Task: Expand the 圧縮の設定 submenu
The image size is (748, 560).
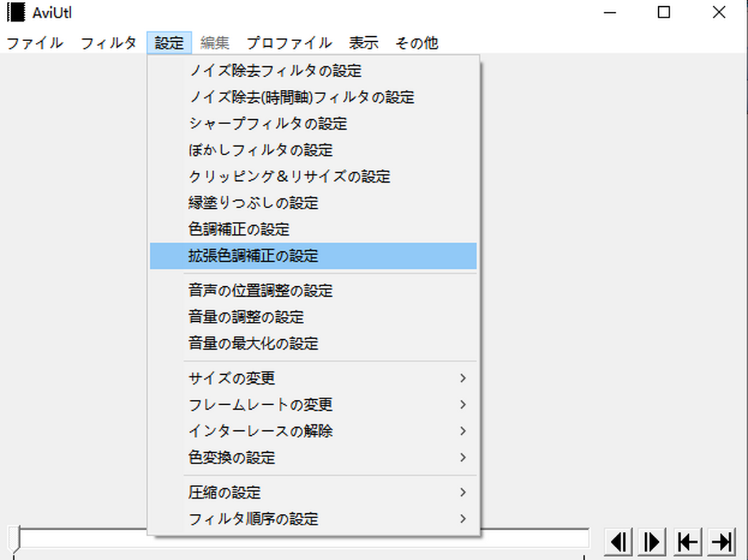Action: coord(314,492)
